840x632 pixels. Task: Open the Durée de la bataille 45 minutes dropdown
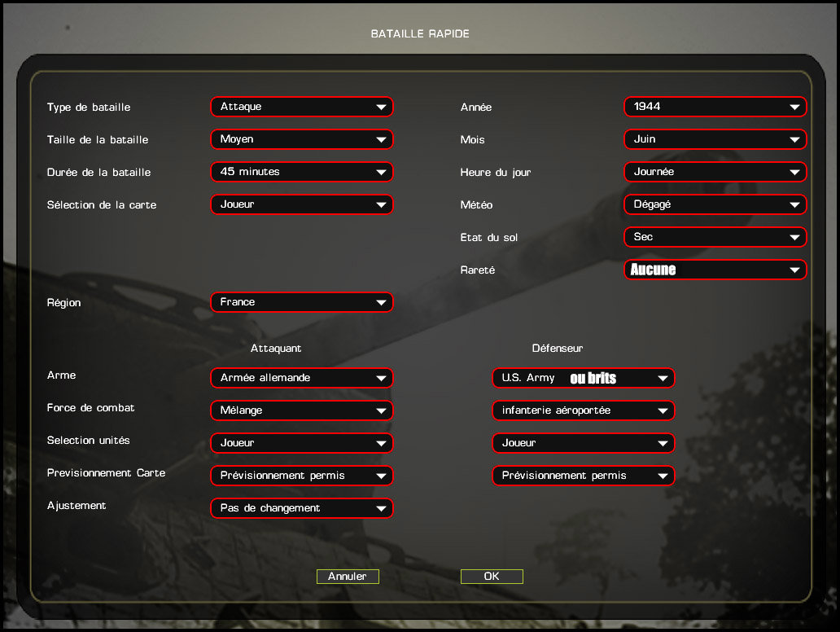click(302, 172)
